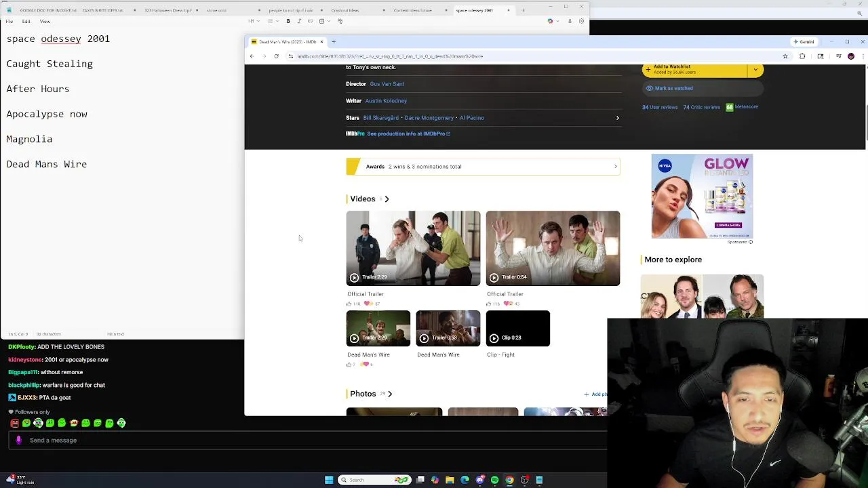This screenshot has width=868, height=488.
Task: Click the last green emote in chat row
Action: tap(121, 424)
